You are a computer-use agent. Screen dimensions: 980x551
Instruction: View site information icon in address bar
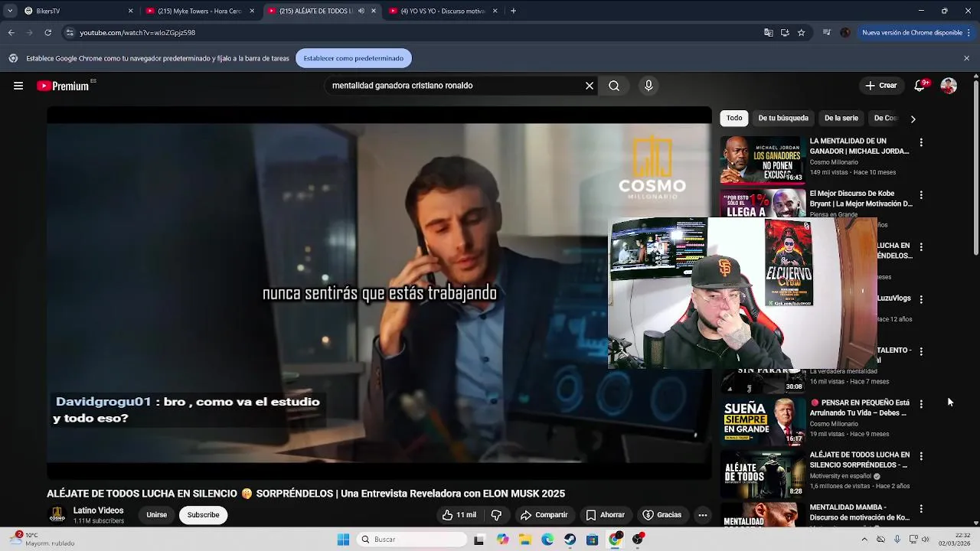tap(70, 33)
